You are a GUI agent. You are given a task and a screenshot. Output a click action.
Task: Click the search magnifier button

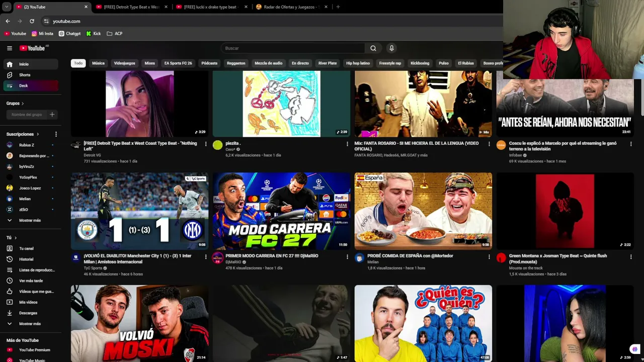coord(373,48)
